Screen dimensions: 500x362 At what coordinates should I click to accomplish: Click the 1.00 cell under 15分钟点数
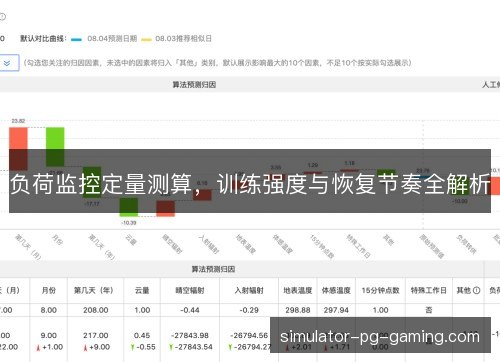point(380,310)
